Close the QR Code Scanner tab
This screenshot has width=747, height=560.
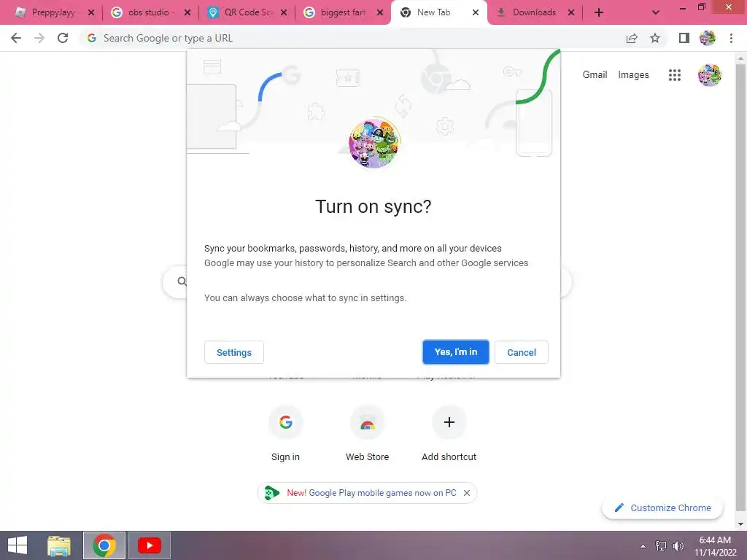point(284,12)
